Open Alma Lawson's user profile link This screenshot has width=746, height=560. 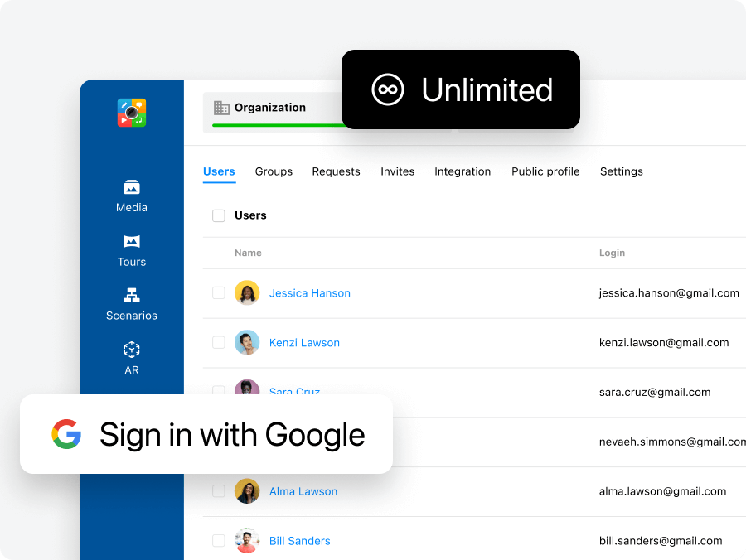click(303, 491)
